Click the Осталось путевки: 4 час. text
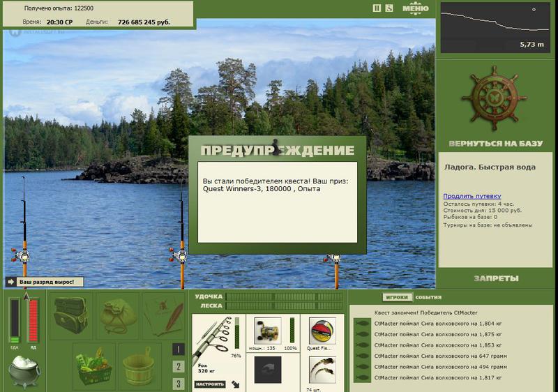This screenshot has height=392, width=558. [x=478, y=204]
